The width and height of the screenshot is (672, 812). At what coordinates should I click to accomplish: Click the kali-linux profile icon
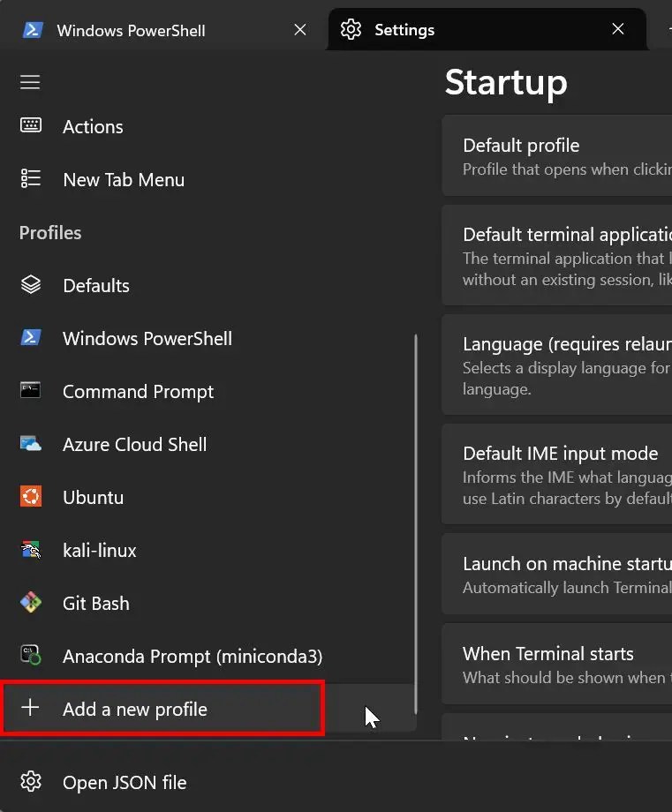(31, 550)
